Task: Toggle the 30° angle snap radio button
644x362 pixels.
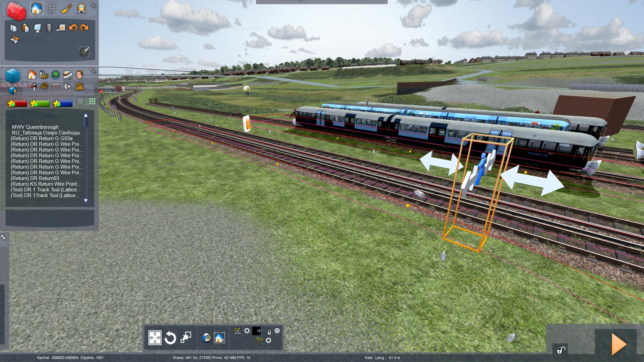Action: [247, 331]
